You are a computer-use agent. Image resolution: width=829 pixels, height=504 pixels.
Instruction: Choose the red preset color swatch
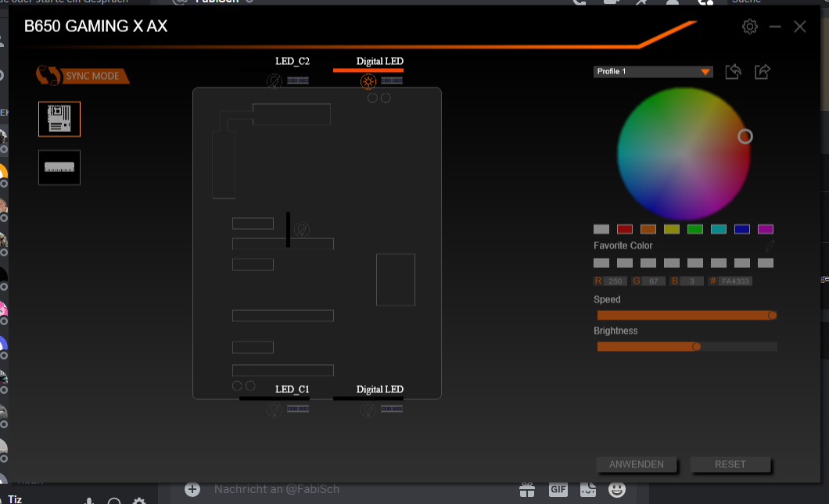point(625,229)
